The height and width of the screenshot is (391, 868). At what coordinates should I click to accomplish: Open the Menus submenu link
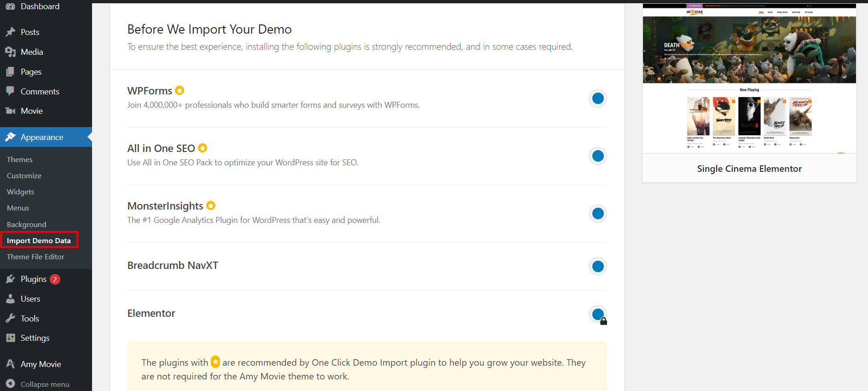(x=18, y=208)
